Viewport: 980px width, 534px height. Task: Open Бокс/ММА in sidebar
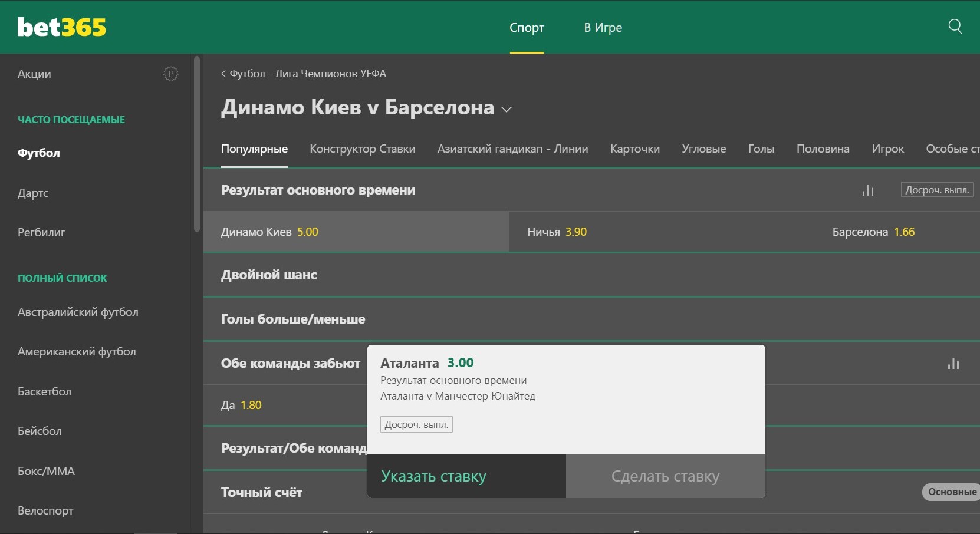point(46,471)
